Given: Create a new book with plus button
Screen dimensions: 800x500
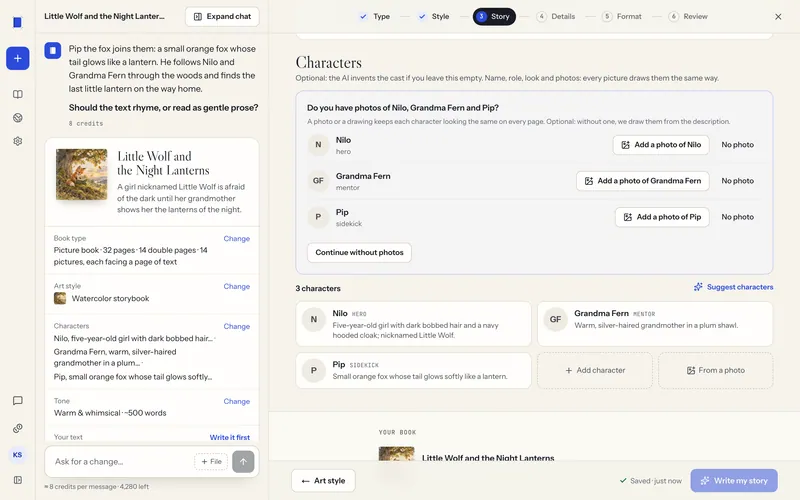Looking at the screenshot, I should pyautogui.click(x=17, y=58).
